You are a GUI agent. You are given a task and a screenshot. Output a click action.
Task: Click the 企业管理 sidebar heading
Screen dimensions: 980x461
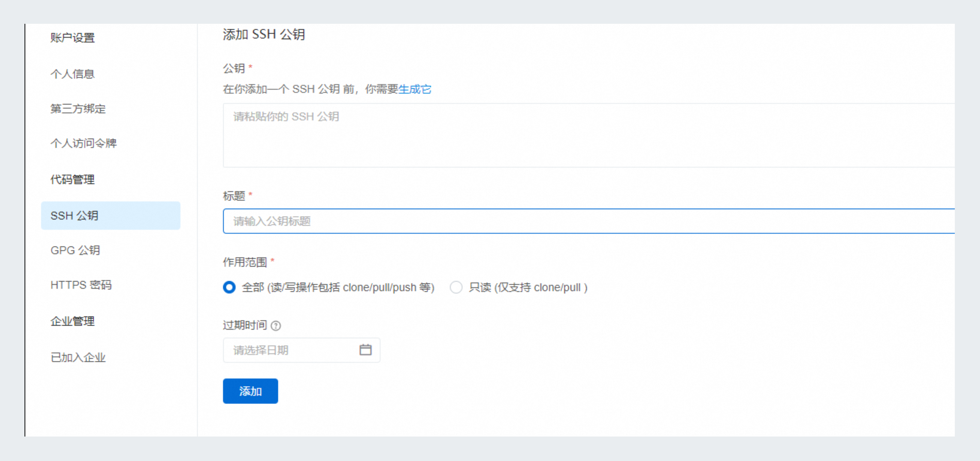tap(72, 321)
